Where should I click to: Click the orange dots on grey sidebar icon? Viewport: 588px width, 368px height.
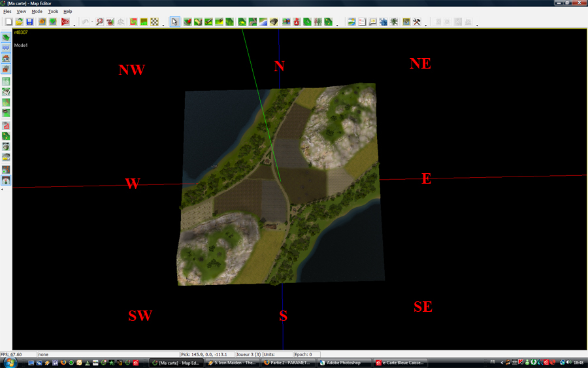click(6, 170)
